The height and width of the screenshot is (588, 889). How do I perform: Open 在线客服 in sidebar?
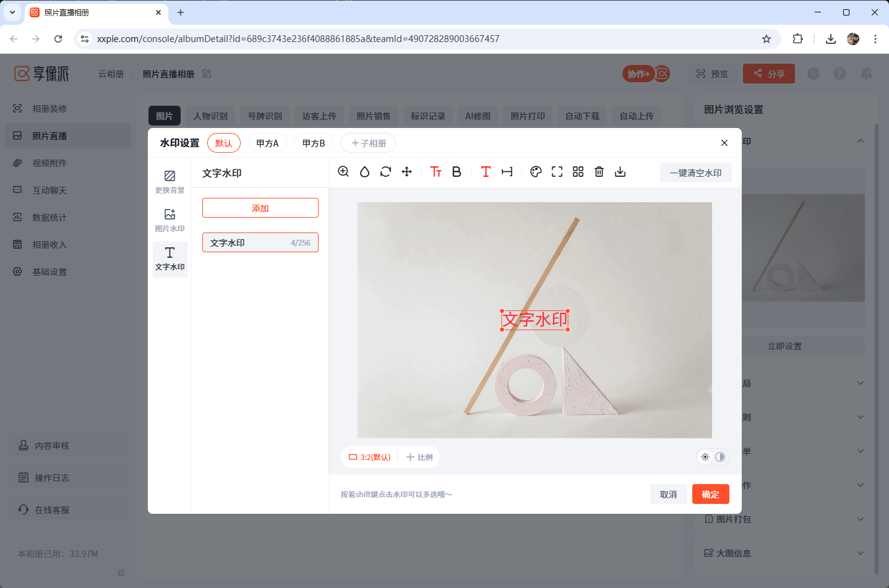[x=68, y=509]
